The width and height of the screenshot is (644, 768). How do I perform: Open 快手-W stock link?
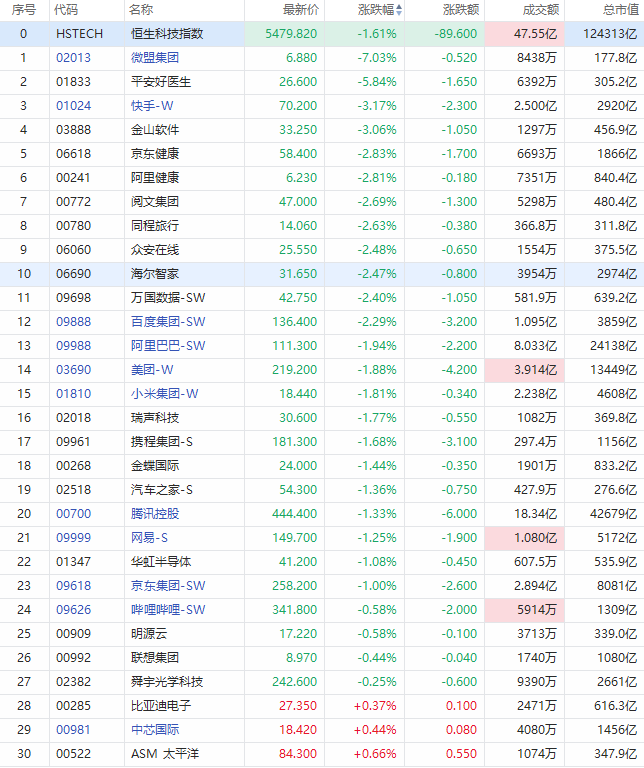click(x=152, y=106)
